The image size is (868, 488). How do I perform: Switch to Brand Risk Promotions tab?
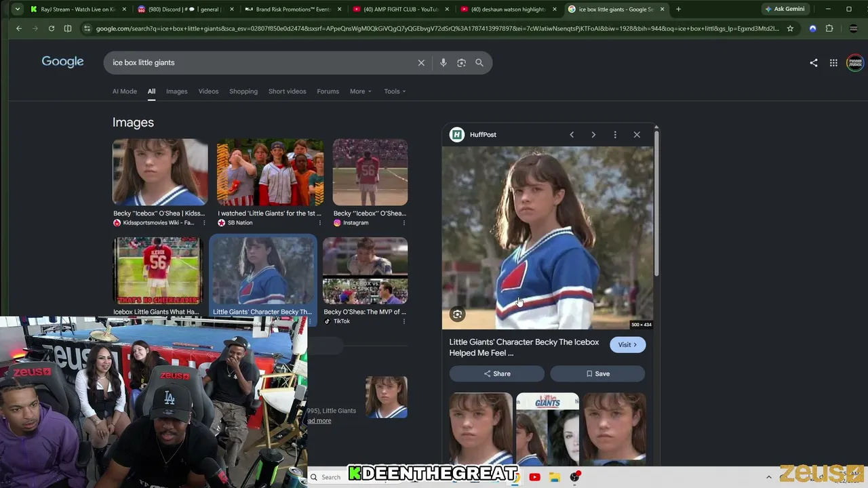(293, 9)
